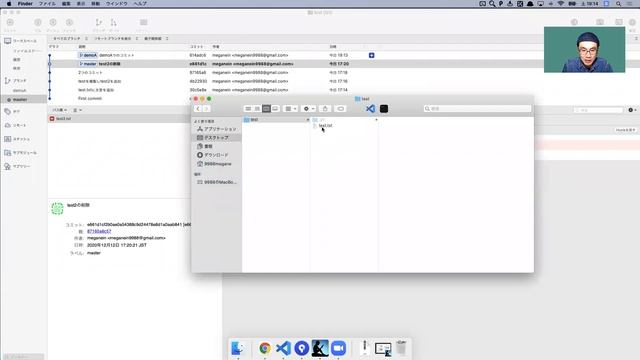The image size is (640, 360).
Task: Click the Spotlight search icon in the menu bar
Action: pos(619,4)
